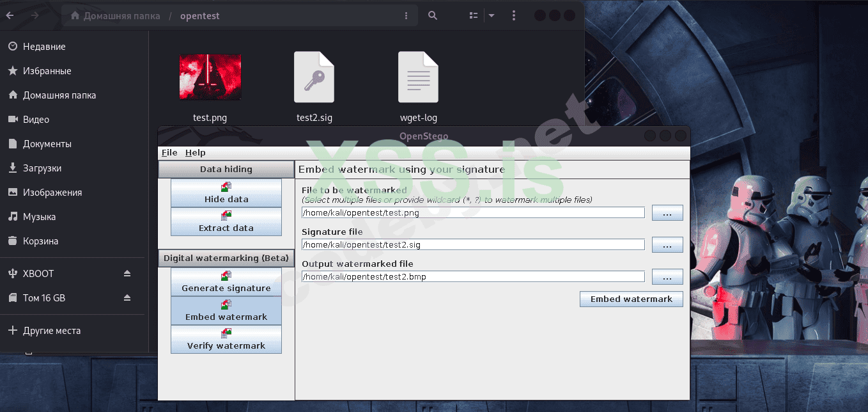Open Видео in the sidebar
868x412 pixels.
74,120
